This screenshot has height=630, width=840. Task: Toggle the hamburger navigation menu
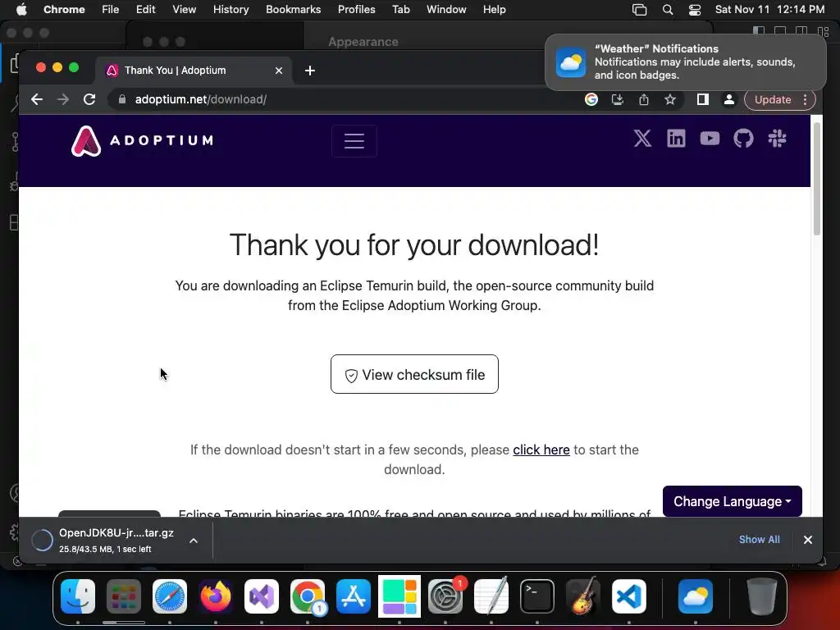(x=354, y=141)
